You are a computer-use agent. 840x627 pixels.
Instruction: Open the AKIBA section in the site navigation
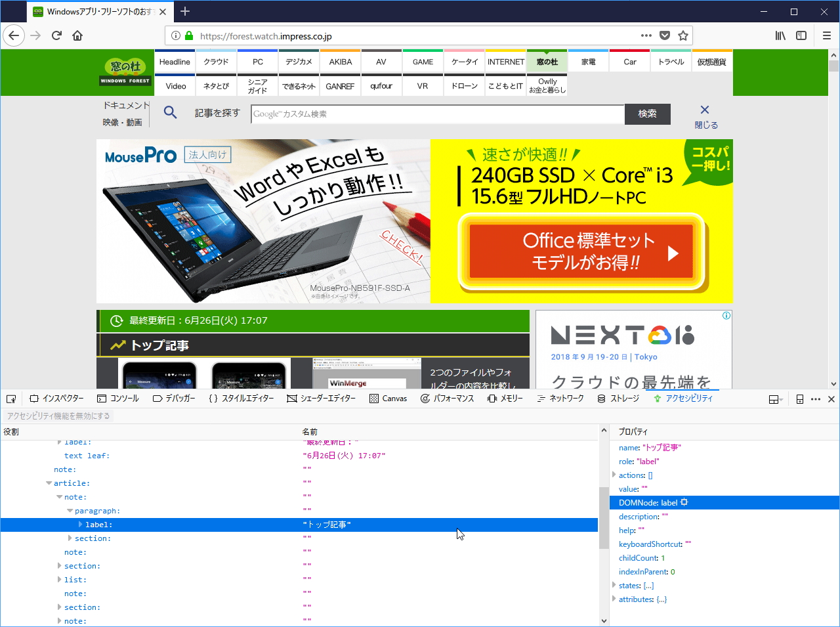click(340, 61)
